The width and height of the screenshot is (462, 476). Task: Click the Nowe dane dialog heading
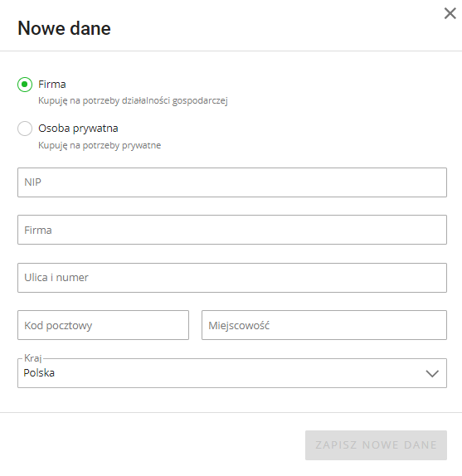coord(64,28)
